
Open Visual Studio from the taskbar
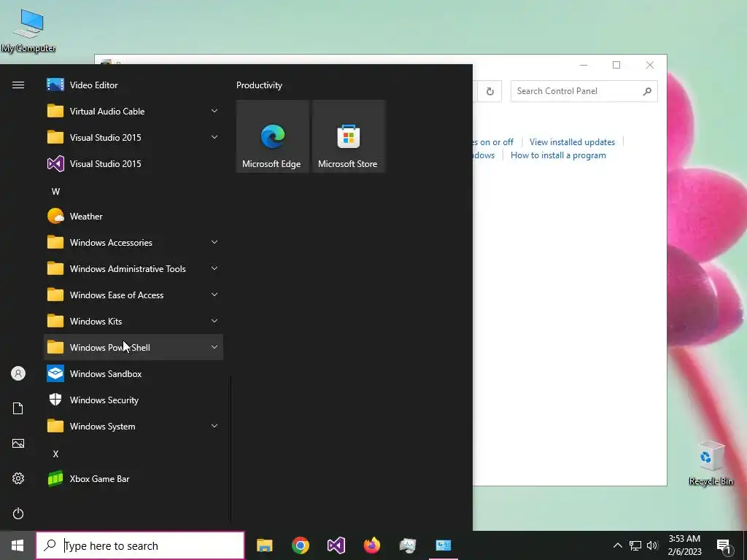pos(336,545)
